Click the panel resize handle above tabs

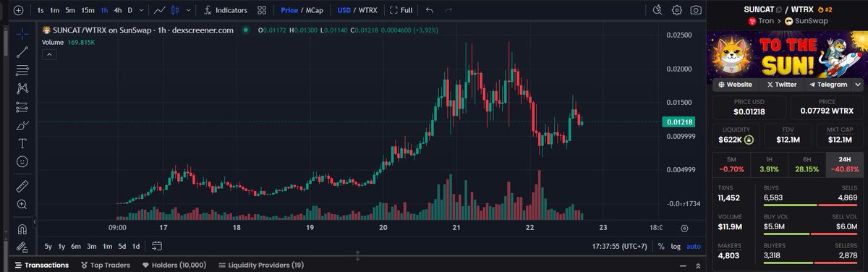[x=357, y=256]
